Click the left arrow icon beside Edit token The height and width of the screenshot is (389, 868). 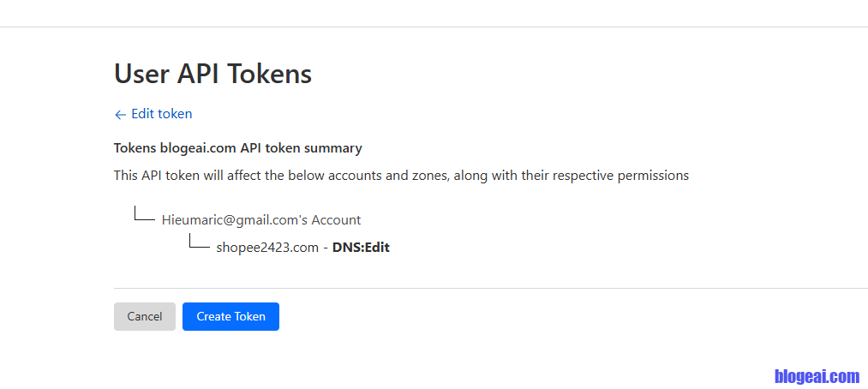120,115
